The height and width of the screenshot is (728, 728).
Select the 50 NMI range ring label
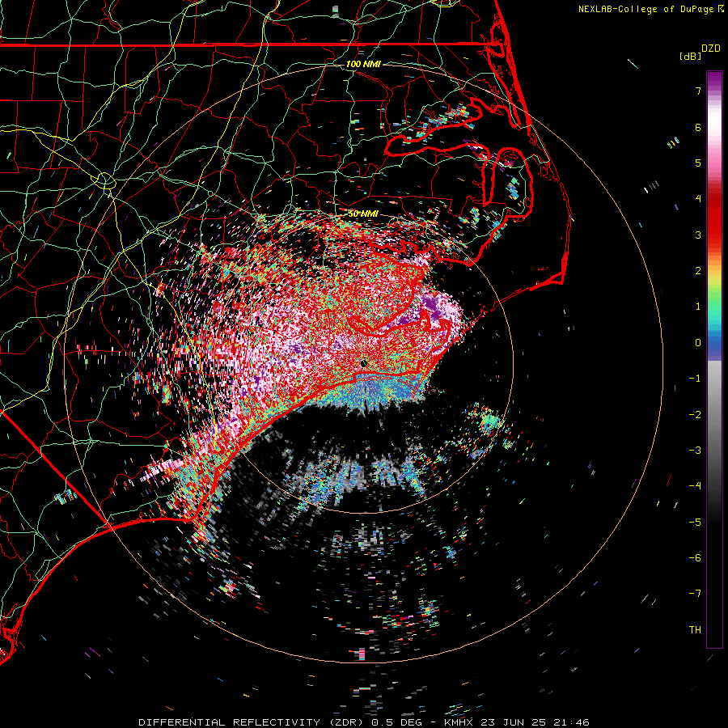pos(363,214)
